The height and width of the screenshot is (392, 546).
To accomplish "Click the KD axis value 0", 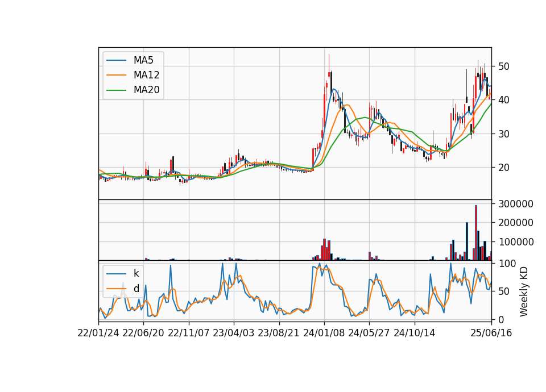I will [500, 319].
